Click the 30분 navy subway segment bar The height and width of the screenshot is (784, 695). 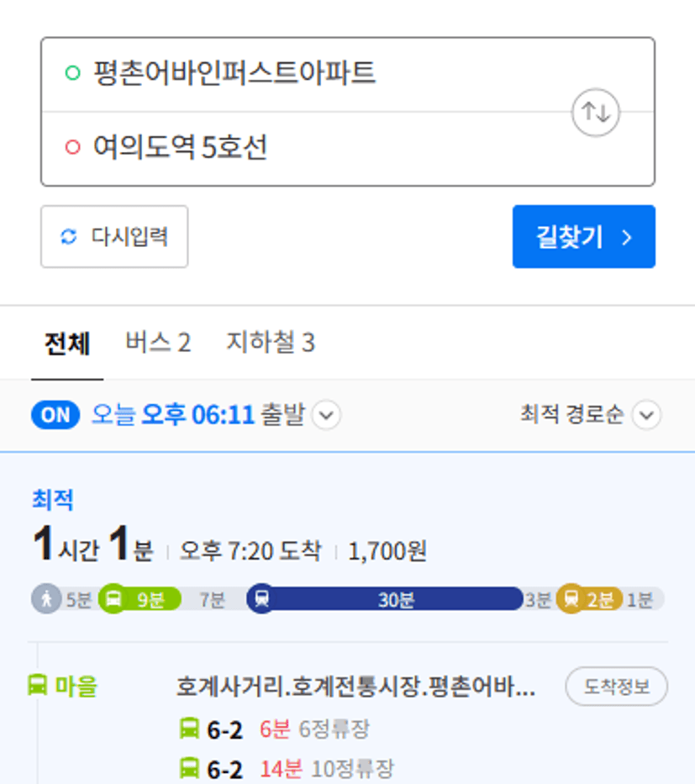(x=395, y=599)
